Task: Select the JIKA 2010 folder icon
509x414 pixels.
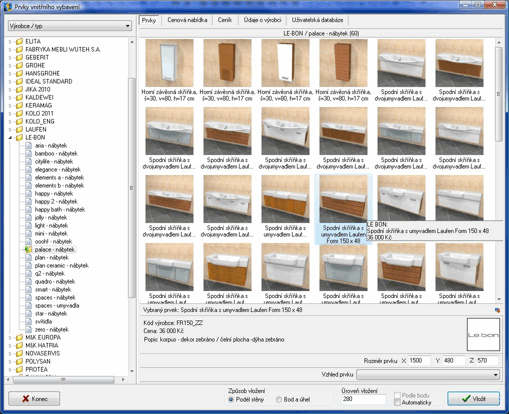Action: click(19, 89)
